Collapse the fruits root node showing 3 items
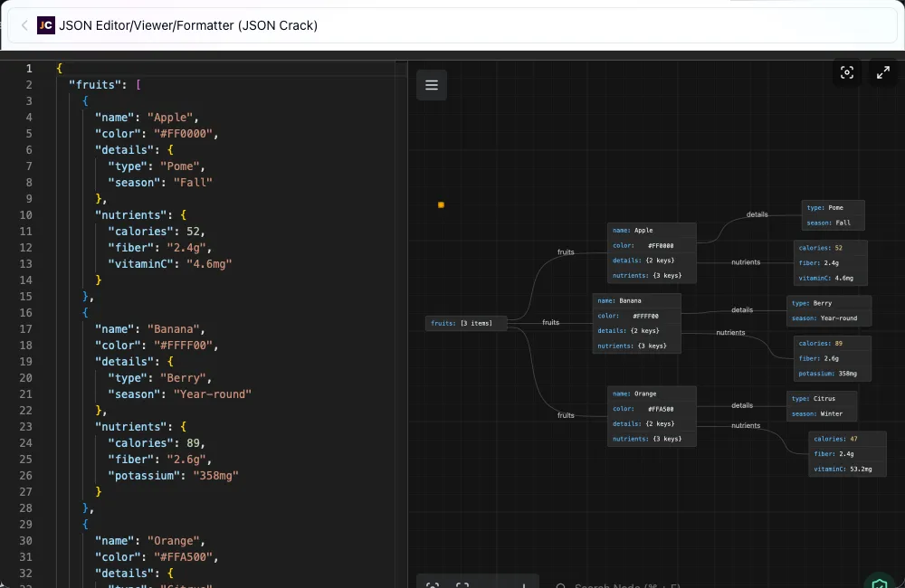905x588 pixels. point(465,323)
